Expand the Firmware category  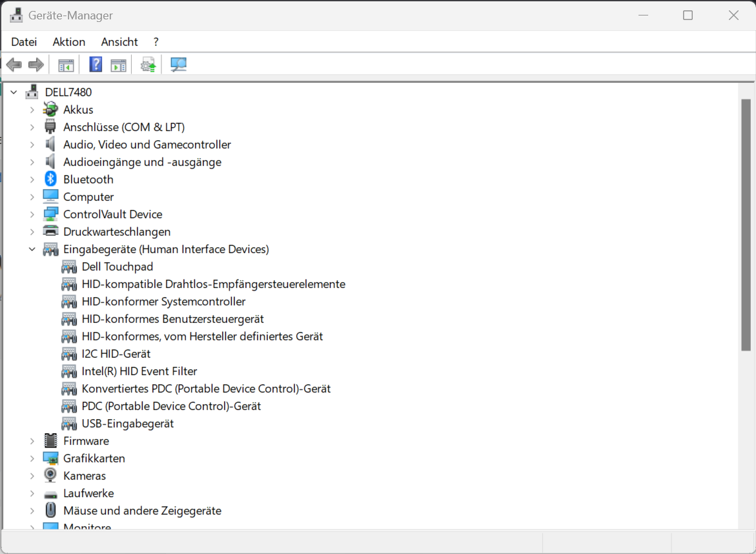(x=32, y=441)
